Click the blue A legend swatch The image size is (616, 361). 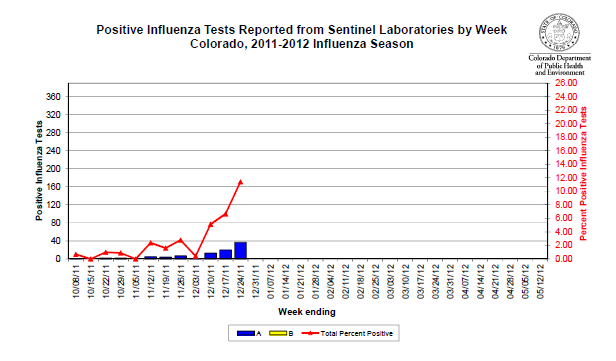(x=246, y=333)
